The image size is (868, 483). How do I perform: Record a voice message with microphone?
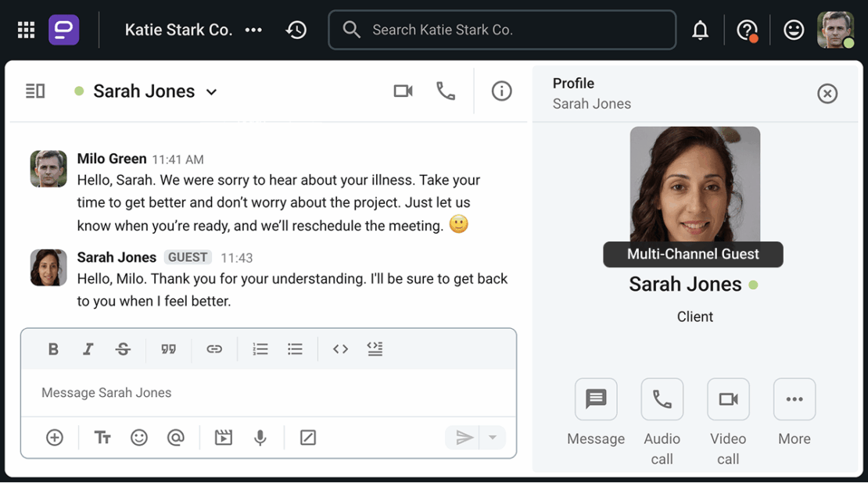pyautogui.click(x=260, y=438)
